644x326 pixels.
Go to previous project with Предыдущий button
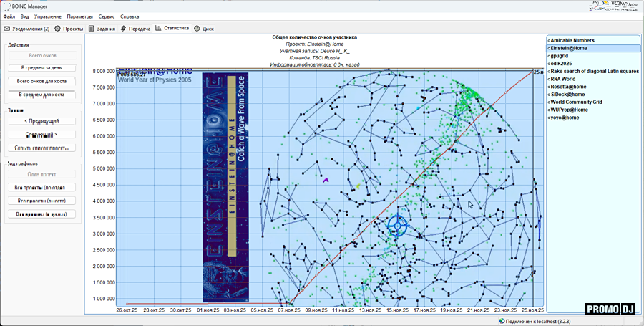(x=42, y=121)
